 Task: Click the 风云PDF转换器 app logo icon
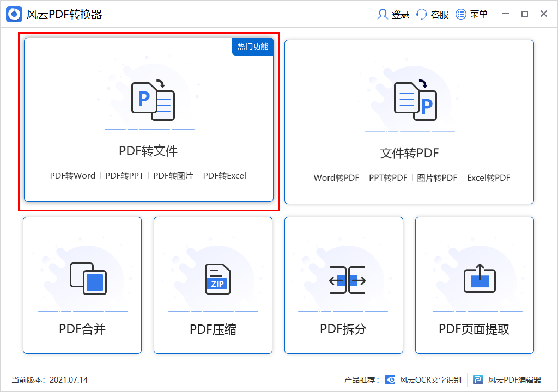(14, 14)
